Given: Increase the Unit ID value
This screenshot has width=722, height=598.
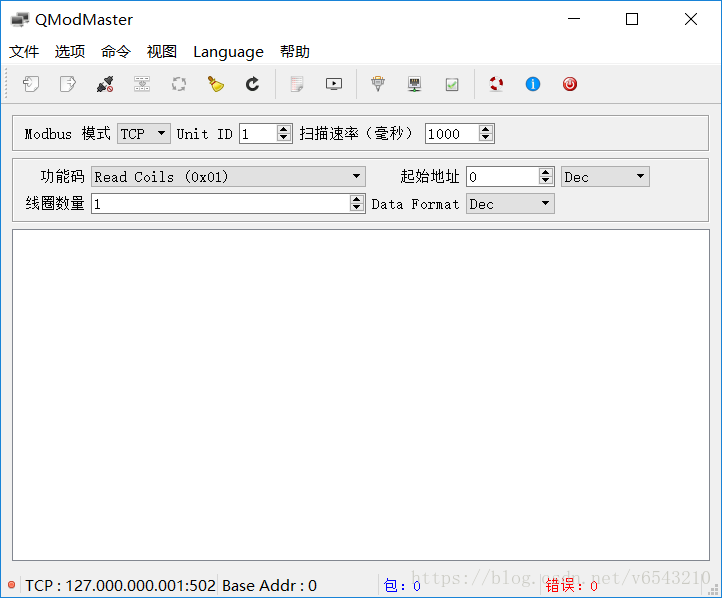Looking at the screenshot, I should pos(284,129).
